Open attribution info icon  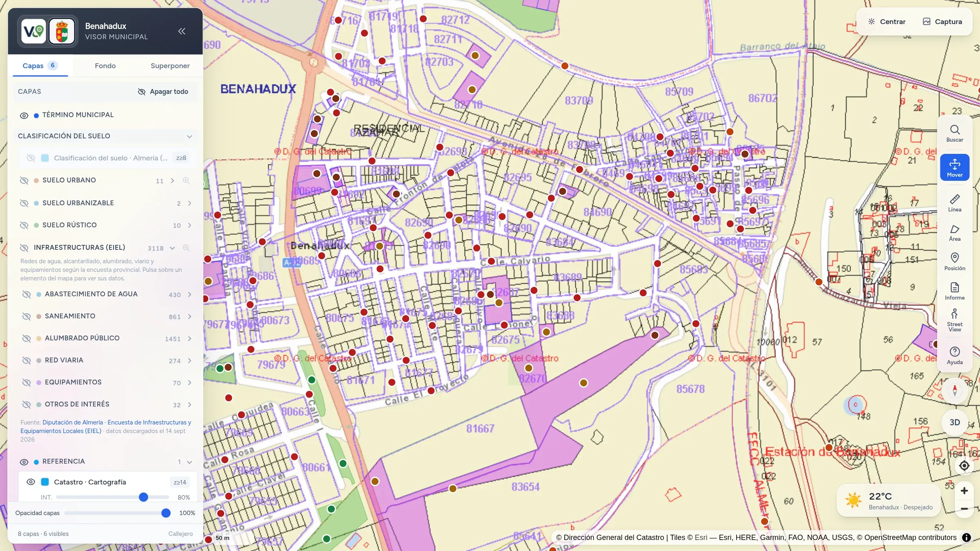point(966,538)
